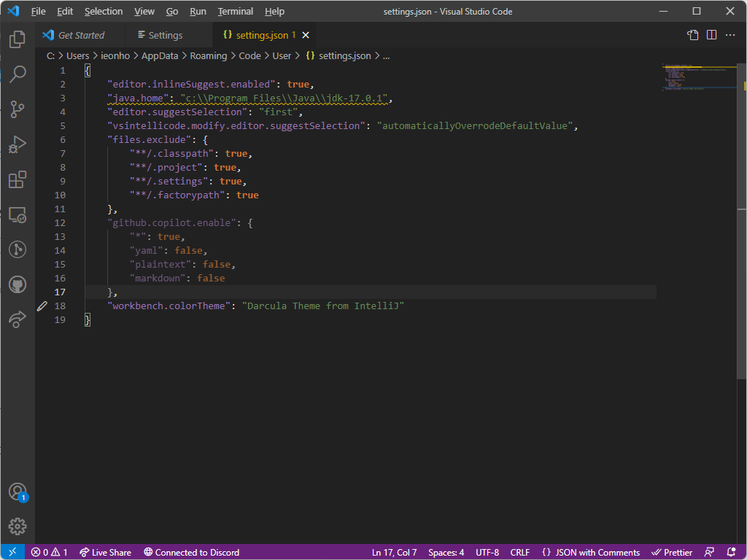This screenshot has width=747, height=560.
Task: Open Remote Explorer icon in activity bar
Action: pyautogui.click(x=18, y=215)
